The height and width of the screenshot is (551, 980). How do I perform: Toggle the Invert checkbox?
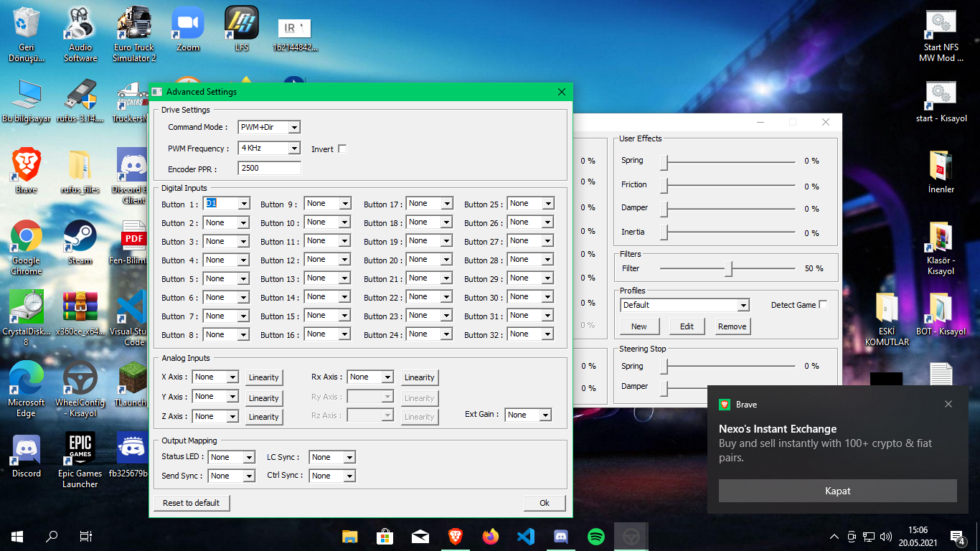[x=342, y=149]
